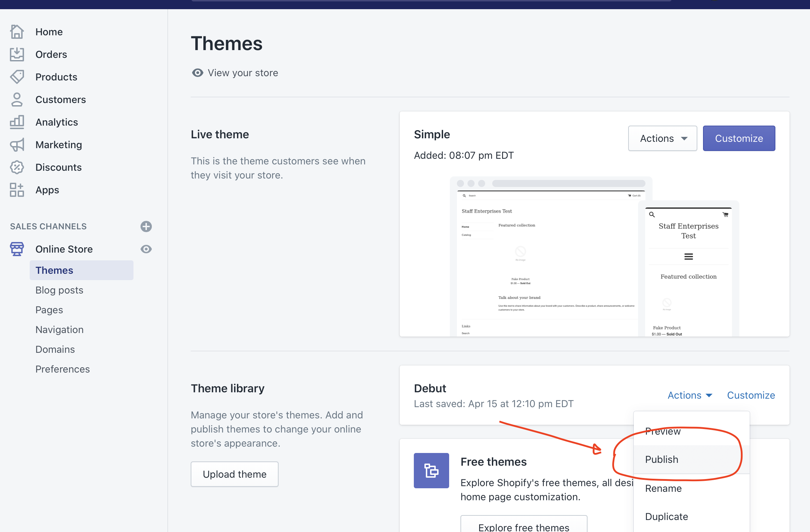
Task: Open Navigation settings page
Action: (x=59, y=329)
